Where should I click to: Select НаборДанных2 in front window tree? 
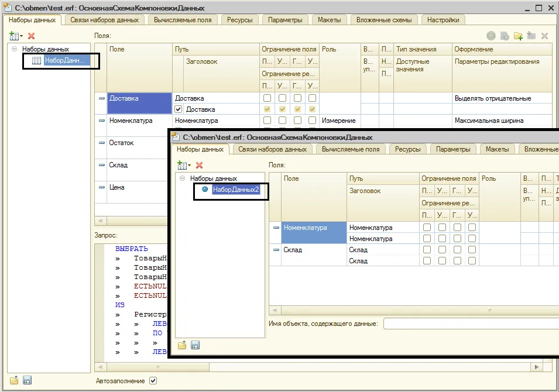pyautogui.click(x=236, y=190)
